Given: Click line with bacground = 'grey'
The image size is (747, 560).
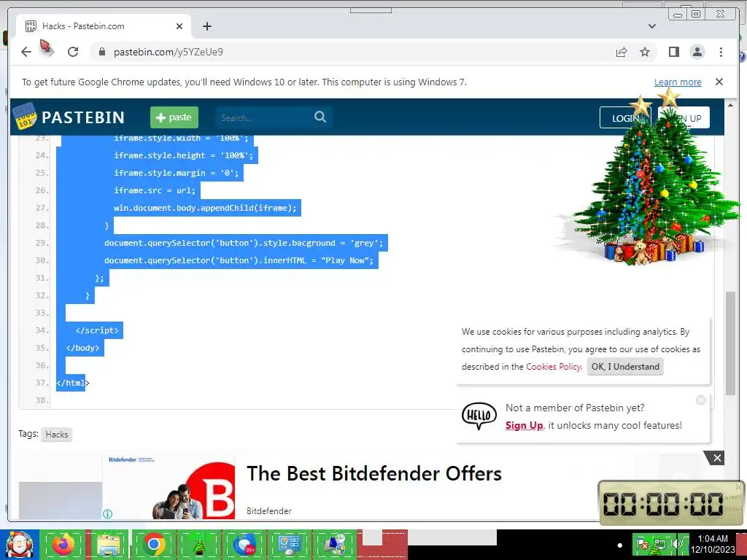Looking at the screenshot, I should (x=244, y=243).
